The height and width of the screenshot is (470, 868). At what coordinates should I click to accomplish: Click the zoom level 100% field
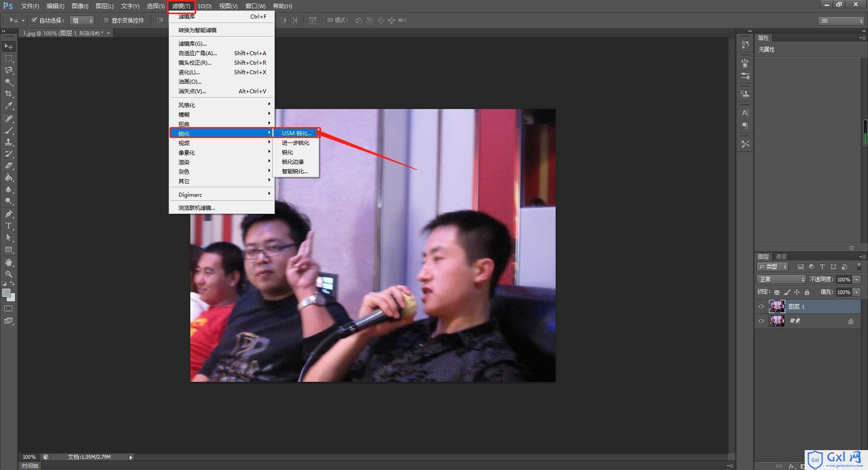[x=29, y=457]
